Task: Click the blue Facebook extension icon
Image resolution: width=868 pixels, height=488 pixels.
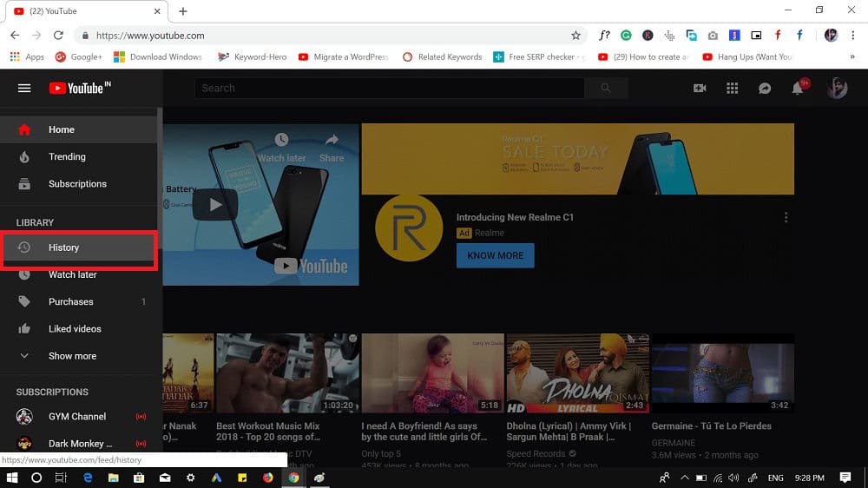Action: [x=799, y=36]
